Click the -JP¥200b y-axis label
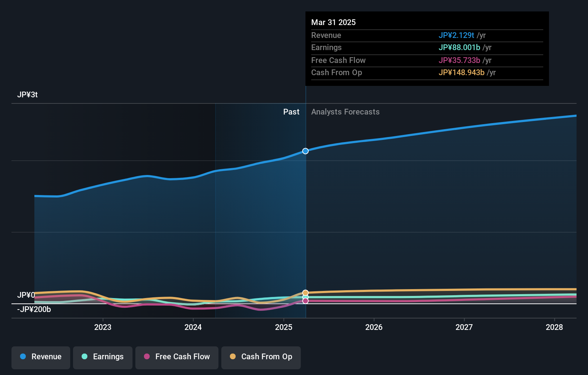This screenshot has height=375, width=588. pyautogui.click(x=34, y=309)
